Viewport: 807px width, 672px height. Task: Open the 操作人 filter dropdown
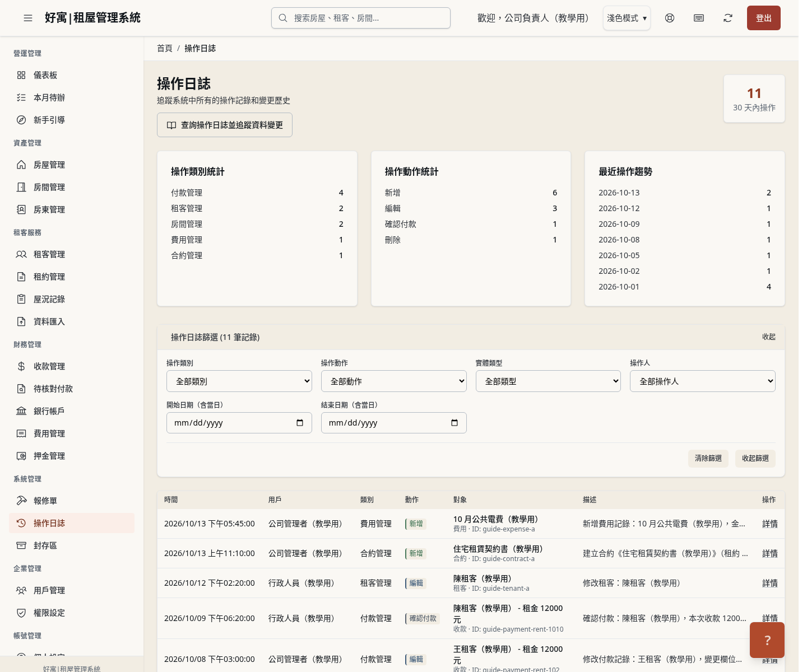coord(703,381)
